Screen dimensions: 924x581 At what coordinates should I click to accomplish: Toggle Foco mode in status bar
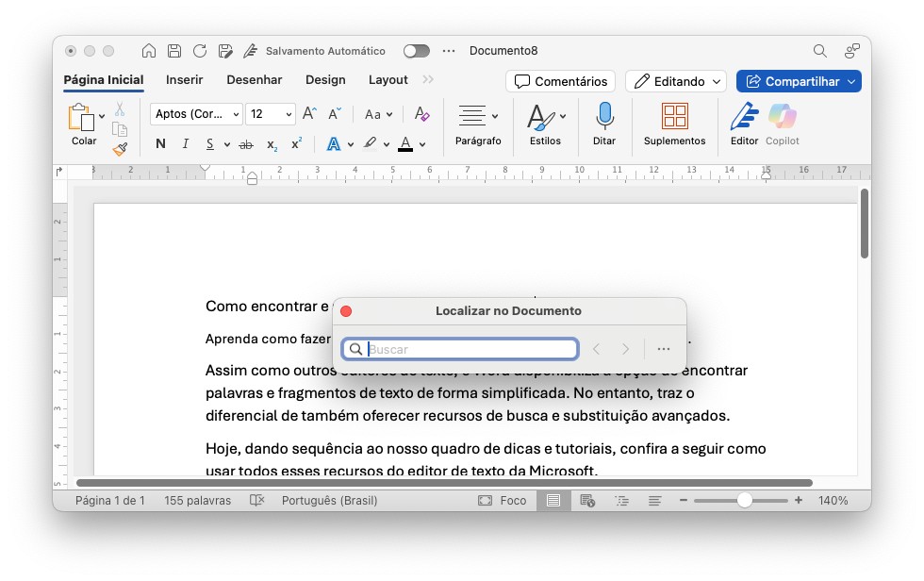pos(503,501)
